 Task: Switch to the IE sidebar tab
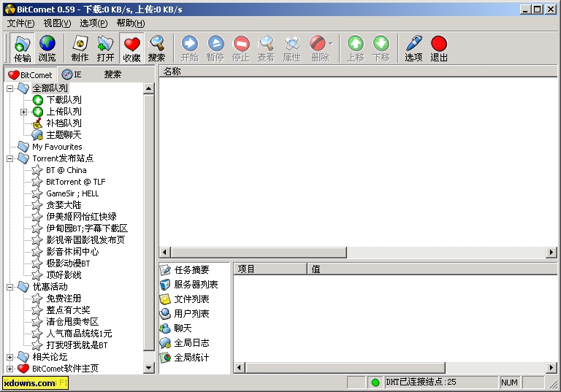72,74
